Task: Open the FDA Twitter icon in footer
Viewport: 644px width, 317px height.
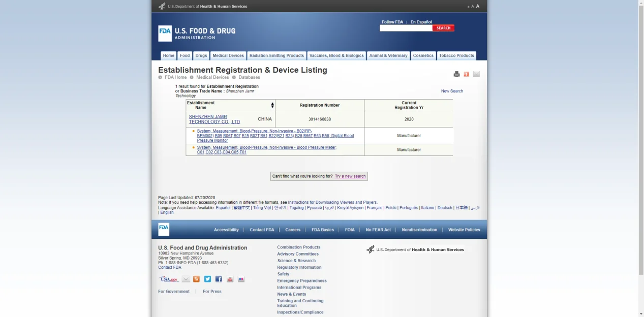Action: pyautogui.click(x=207, y=279)
